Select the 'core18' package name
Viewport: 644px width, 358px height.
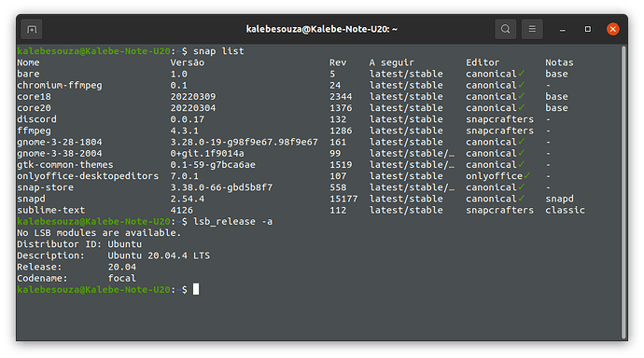pos(35,97)
